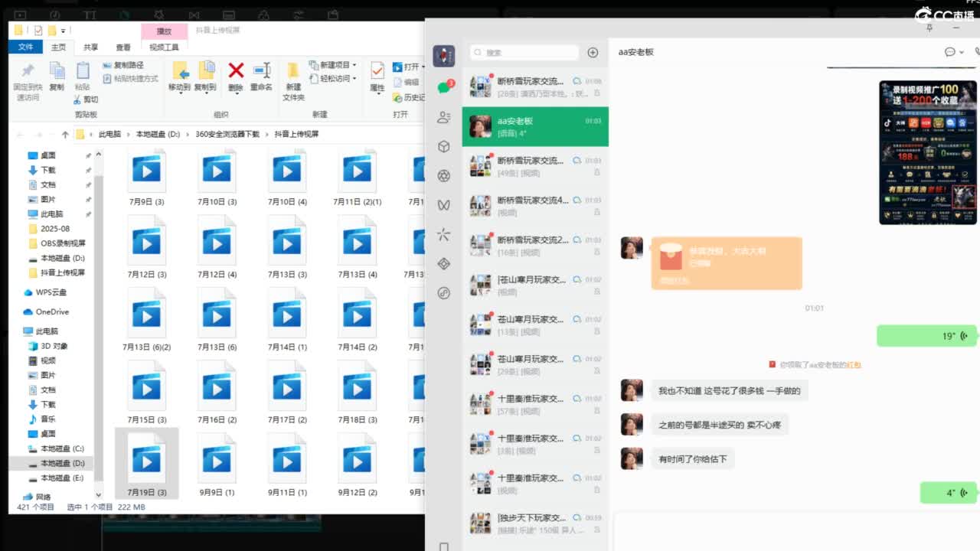The image size is (980, 551).
Task: Click the WeChat search input field
Action: 524,53
